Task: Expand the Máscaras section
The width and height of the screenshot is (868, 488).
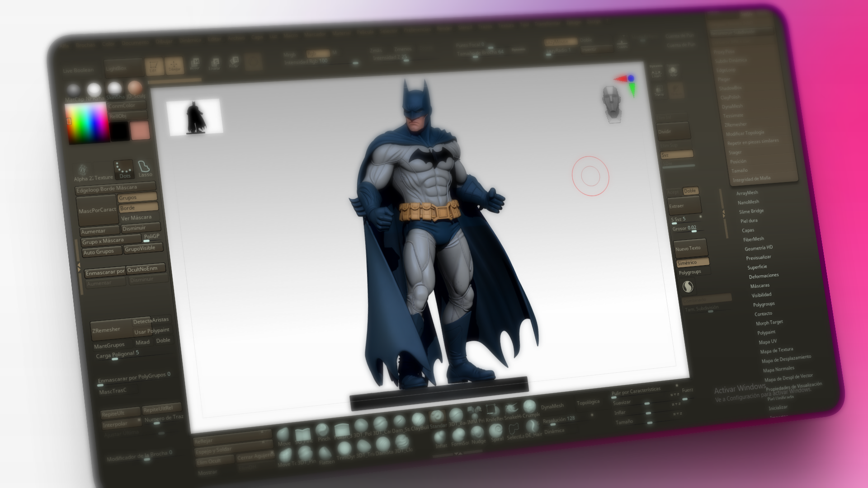Action: tap(759, 286)
